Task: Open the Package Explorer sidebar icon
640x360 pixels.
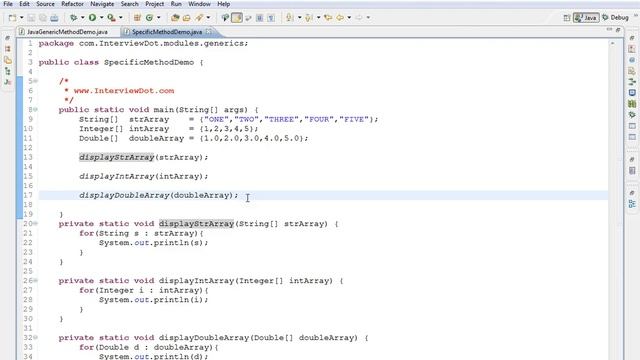Action: 7,49
